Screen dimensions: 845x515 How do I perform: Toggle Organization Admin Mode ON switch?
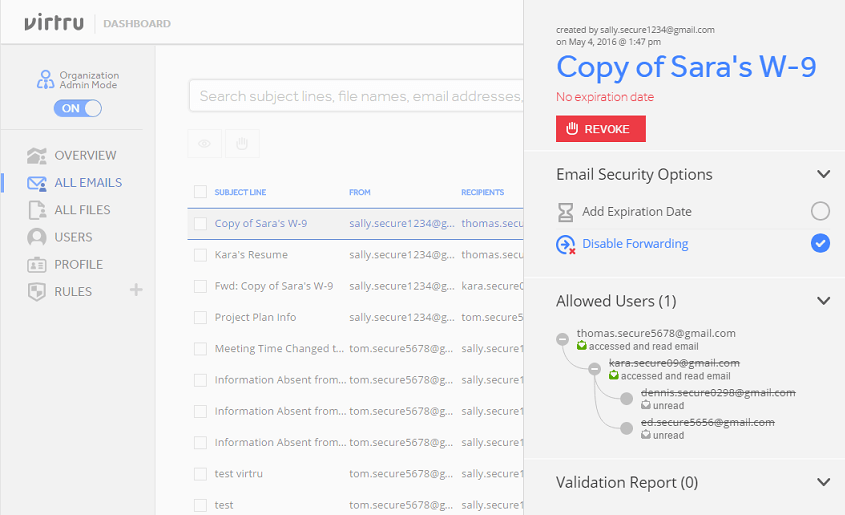78,108
